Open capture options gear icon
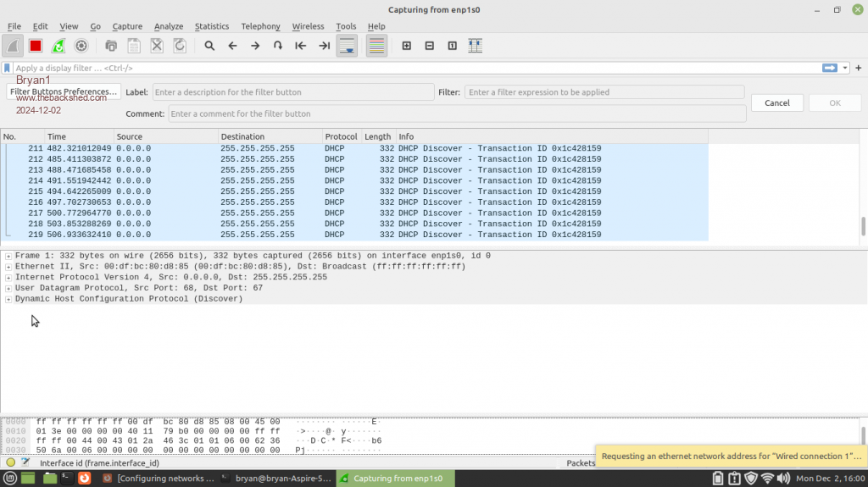This screenshot has width=868, height=487. [81, 46]
